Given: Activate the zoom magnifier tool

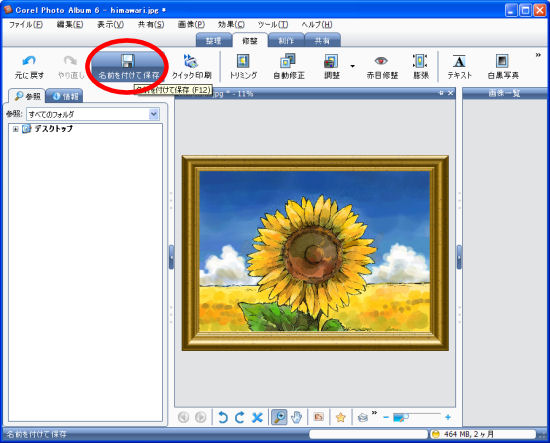Looking at the screenshot, I should pos(279,417).
